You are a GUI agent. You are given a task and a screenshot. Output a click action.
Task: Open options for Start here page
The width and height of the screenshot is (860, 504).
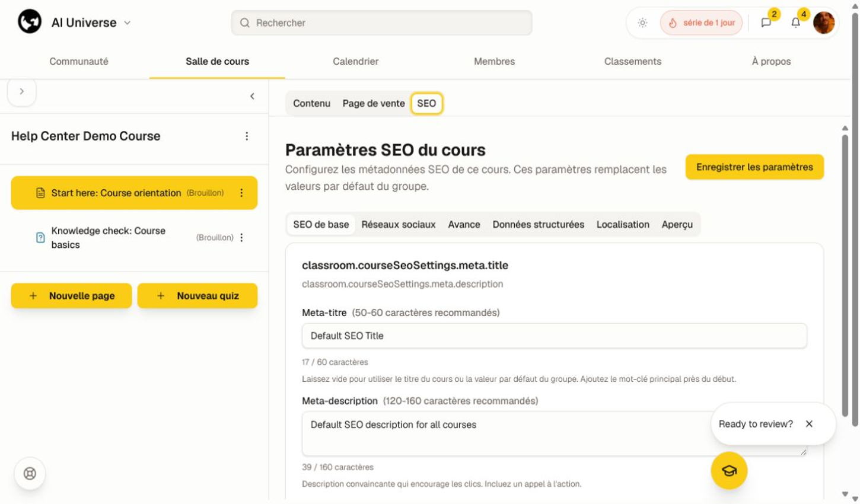point(241,193)
